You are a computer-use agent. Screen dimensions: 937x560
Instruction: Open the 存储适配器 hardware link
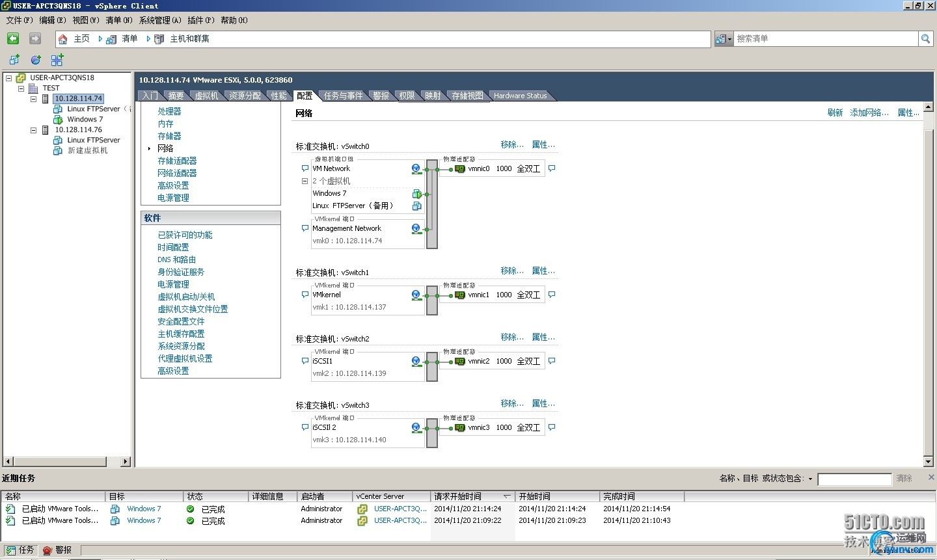pyautogui.click(x=177, y=161)
